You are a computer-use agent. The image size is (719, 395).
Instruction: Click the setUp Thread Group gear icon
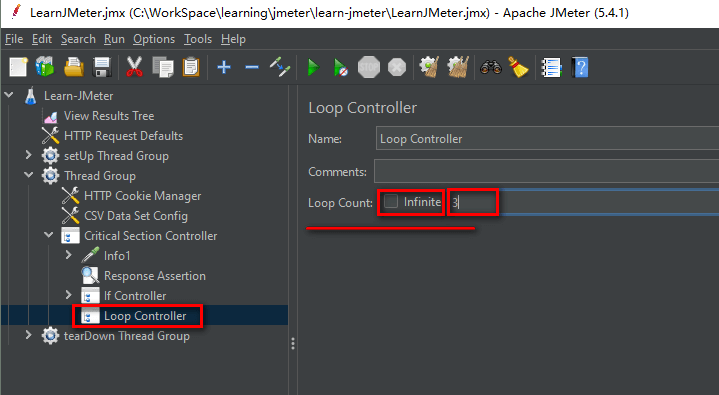[x=50, y=156]
